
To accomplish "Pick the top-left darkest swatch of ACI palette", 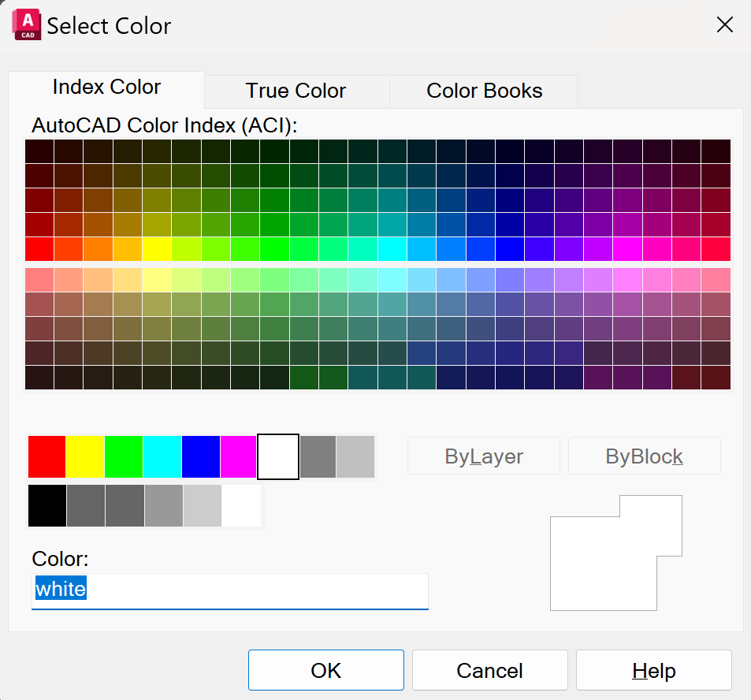I will (39, 151).
